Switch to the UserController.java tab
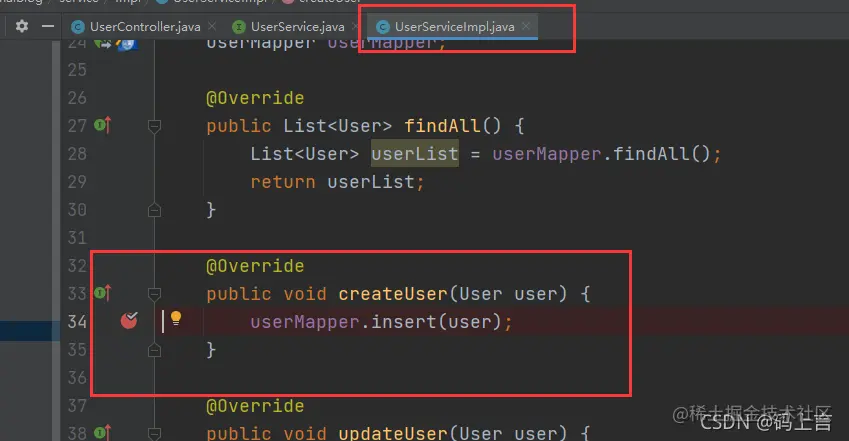The height and width of the screenshot is (441, 849). [145, 27]
